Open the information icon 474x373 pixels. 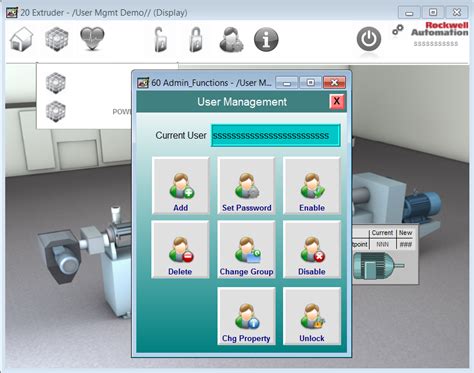click(266, 40)
